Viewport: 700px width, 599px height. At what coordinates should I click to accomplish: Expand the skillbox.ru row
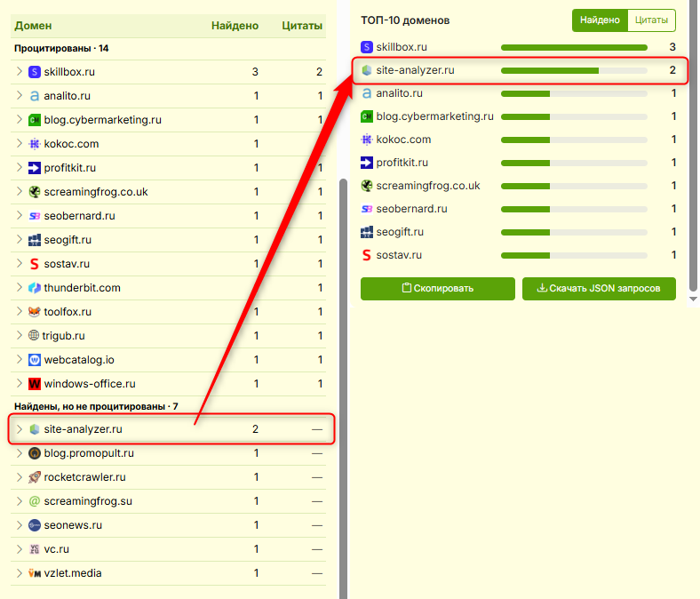(x=20, y=71)
